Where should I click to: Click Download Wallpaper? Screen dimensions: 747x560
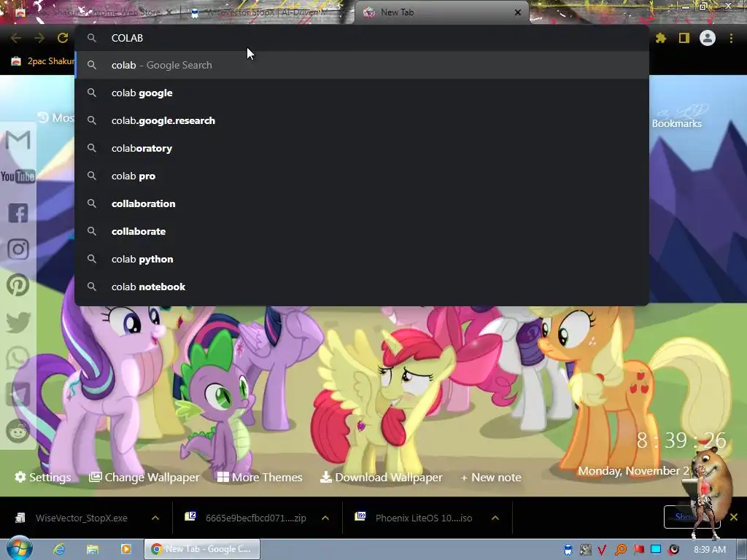click(x=381, y=477)
